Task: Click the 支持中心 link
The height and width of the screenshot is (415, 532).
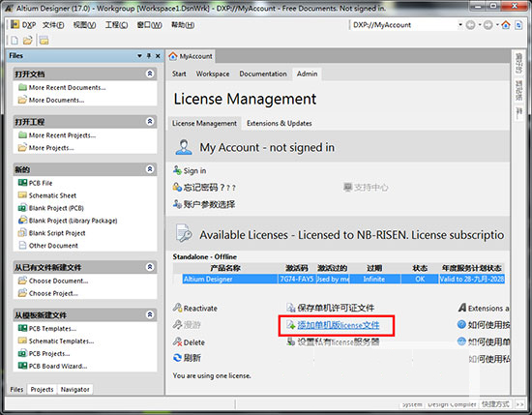Action: 370,188
